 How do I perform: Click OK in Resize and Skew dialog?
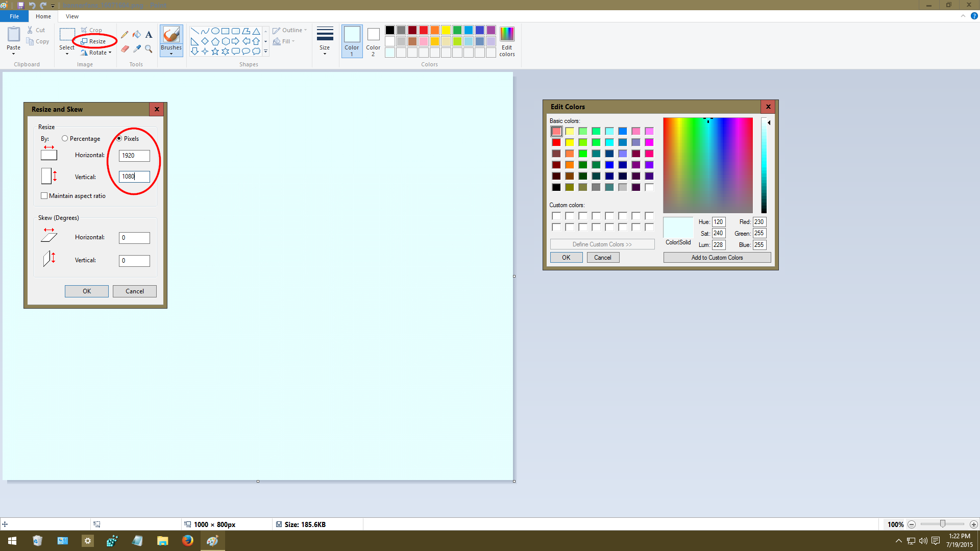[86, 291]
